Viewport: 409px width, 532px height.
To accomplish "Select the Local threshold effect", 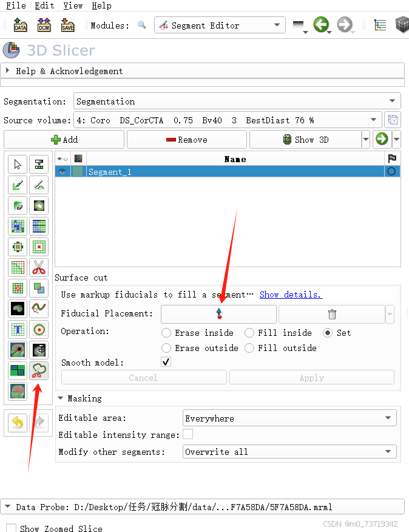I will coord(39,350).
